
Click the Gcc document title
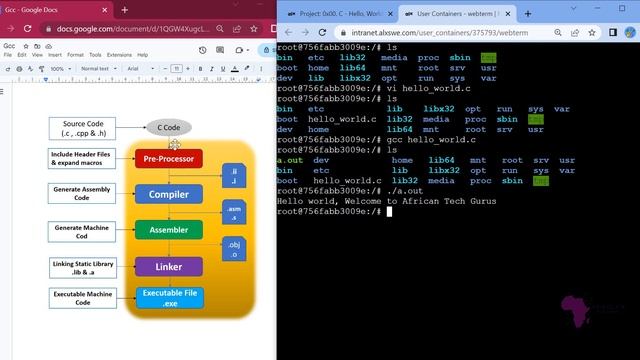(x=9, y=46)
